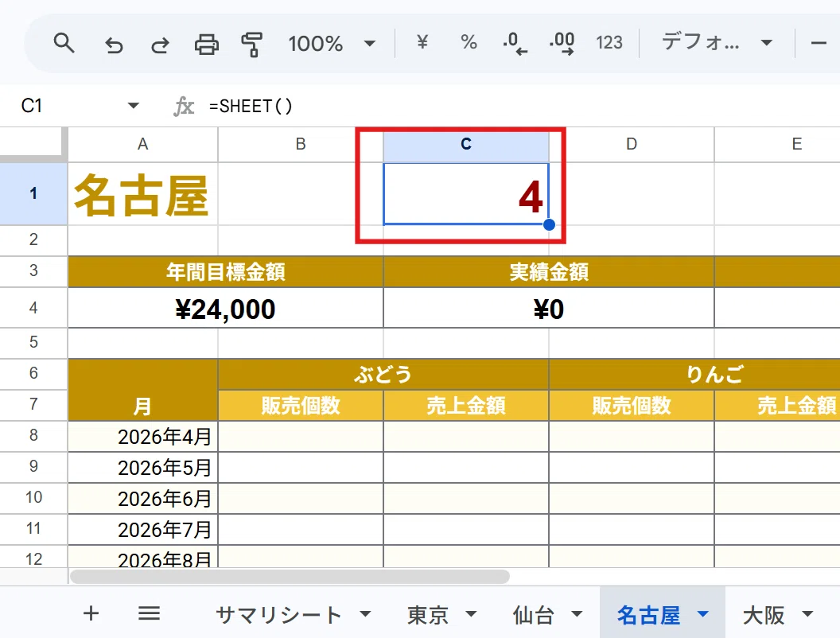Select the ¥0 実績金額 value cell
Image resolution: width=840 pixels, height=638 pixels.
click(x=549, y=308)
